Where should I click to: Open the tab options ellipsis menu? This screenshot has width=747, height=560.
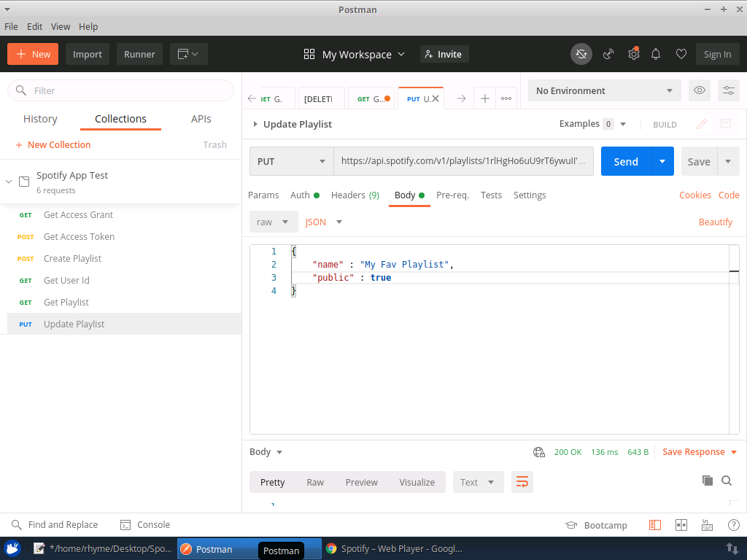coord(506,98)
